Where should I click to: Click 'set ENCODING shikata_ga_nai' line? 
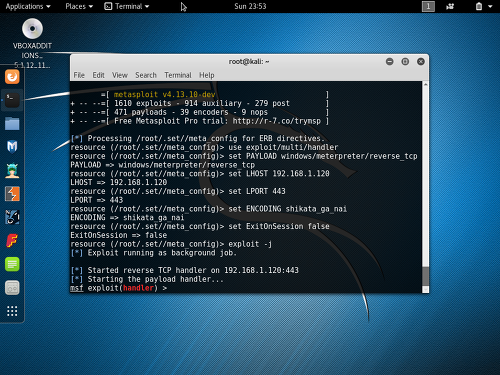pyautogui.click(x=288, y=209)
